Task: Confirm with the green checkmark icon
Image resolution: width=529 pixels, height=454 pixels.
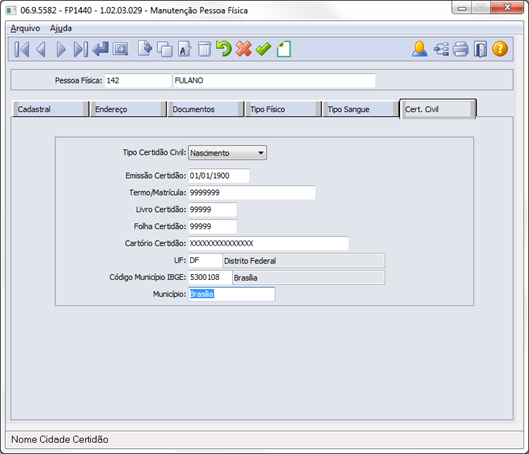Action: tap(263, 49)
